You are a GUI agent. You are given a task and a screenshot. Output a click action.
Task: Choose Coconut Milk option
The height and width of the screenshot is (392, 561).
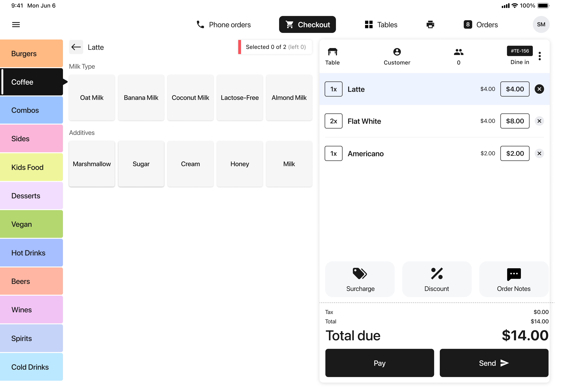click(x=191, y=97)
